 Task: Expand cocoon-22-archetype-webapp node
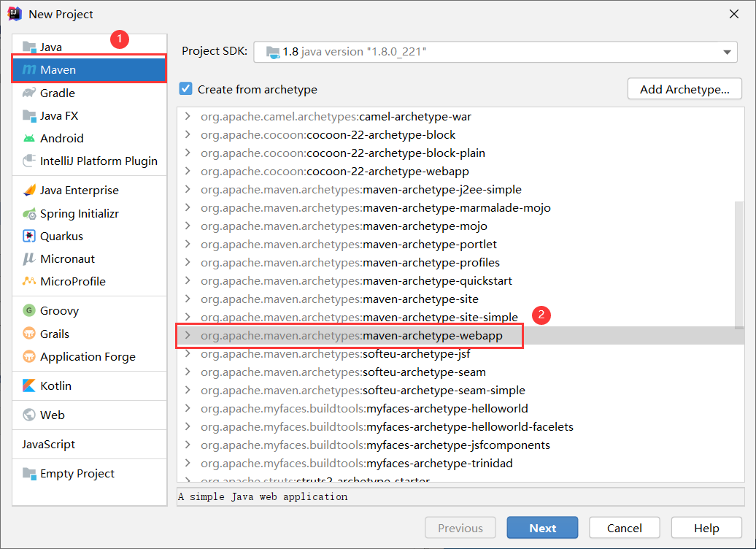(x=188, y=172)
